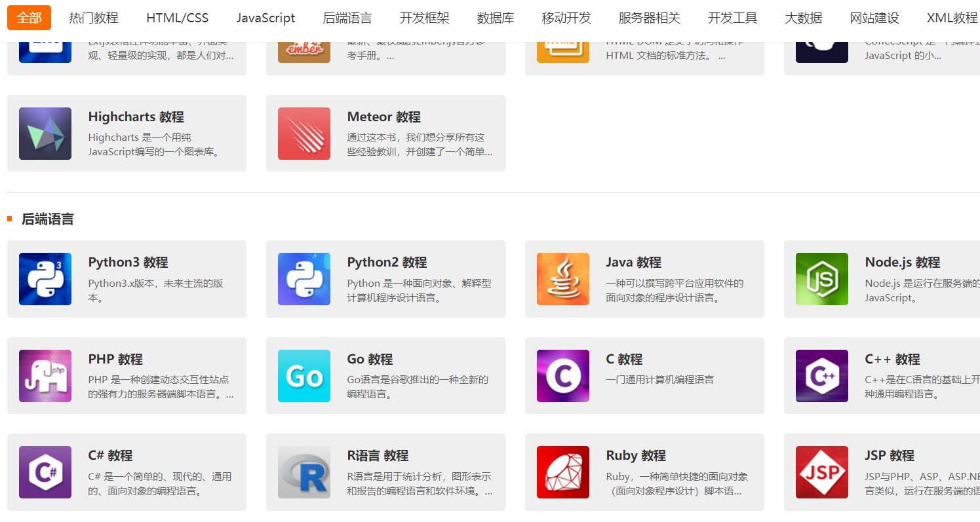Open the Java coffee cup icon

563,279
